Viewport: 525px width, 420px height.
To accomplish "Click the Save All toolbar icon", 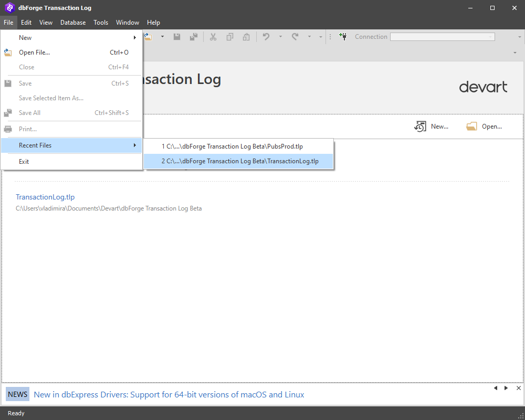I will click(x=194, y=37).
